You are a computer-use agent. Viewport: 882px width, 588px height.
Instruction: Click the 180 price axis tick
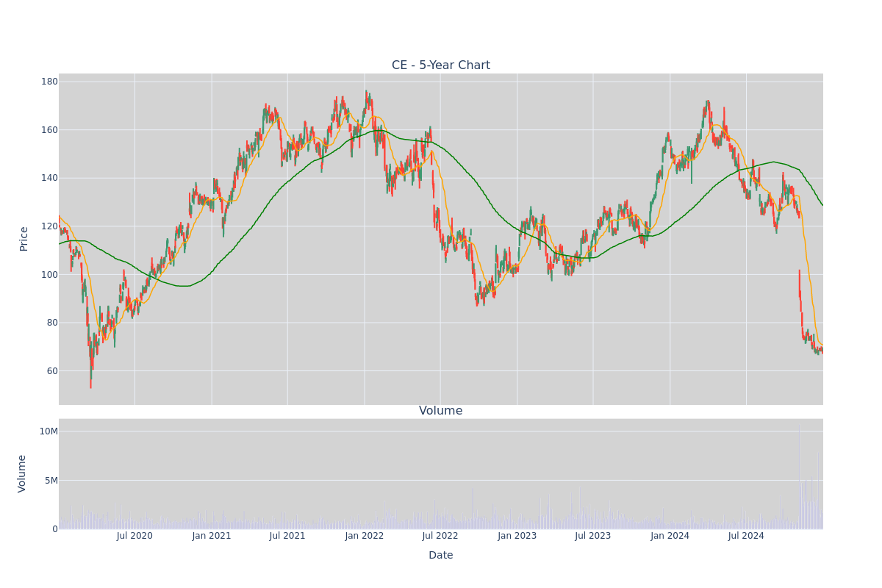click(x=49, y=82)
